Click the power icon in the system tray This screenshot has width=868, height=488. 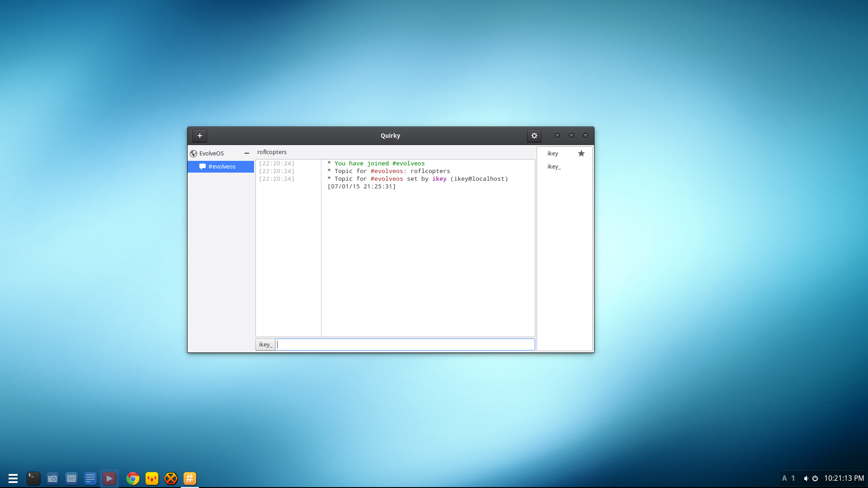[x=815, y=479]
